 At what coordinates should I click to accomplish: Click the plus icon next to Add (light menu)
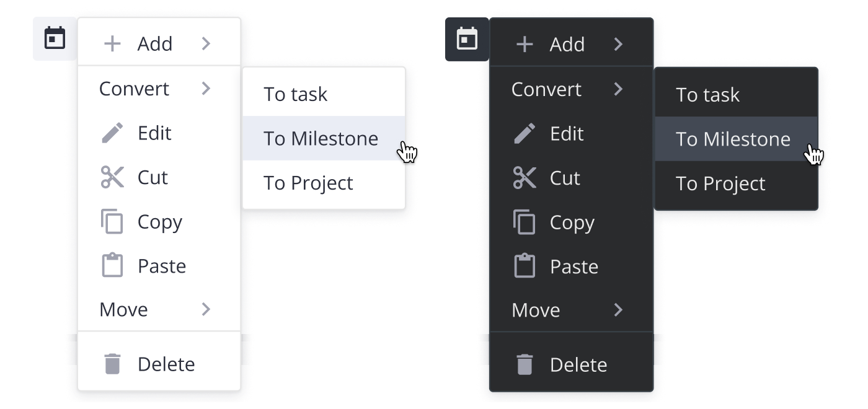pyautogui.click(x=112, y=43)
